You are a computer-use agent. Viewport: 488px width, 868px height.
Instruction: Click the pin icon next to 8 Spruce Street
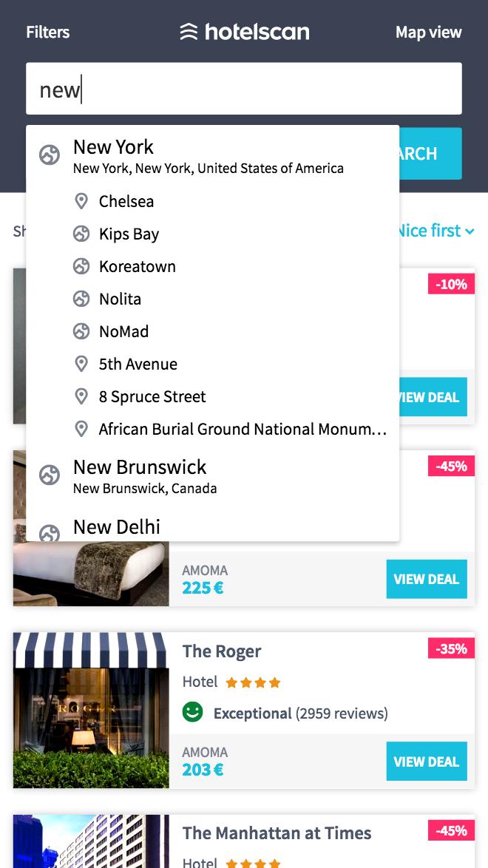(x=81, y=396)
